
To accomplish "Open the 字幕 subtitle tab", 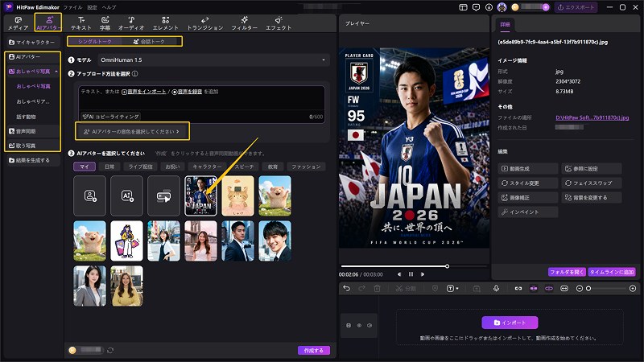I will [105, 23].
